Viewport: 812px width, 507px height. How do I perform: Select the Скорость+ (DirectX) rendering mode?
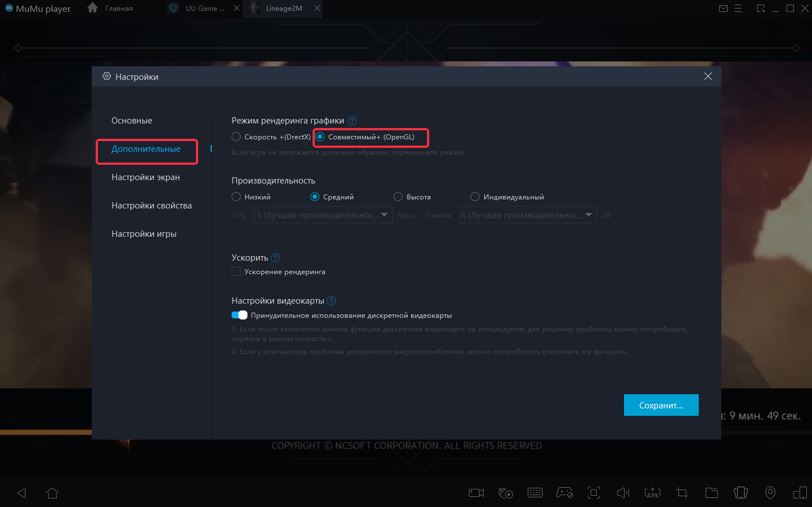tap(237, 137)
